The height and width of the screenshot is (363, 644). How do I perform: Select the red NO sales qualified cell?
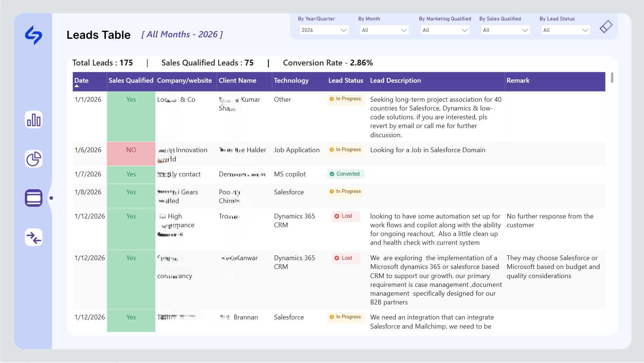pos(131,154)
